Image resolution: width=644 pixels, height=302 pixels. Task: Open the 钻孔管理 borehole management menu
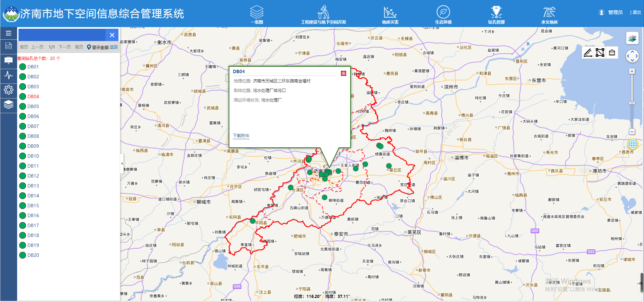click(x=496, y=15)
